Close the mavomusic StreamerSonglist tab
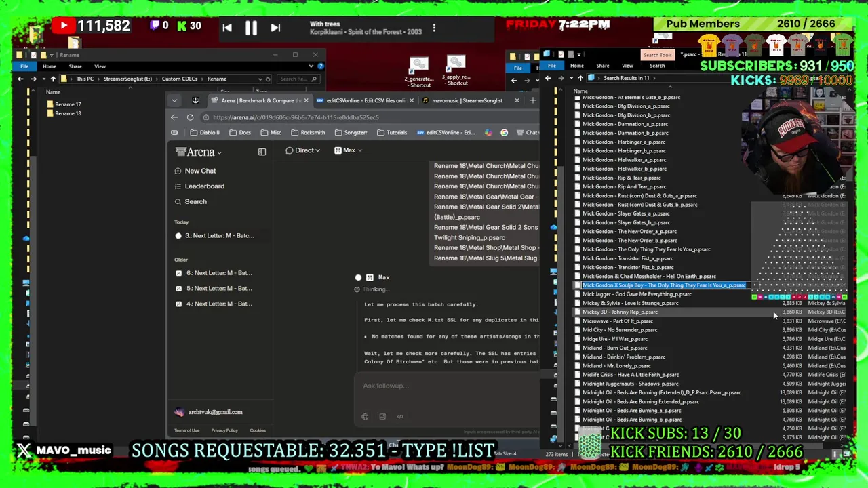 pos(517,100)
